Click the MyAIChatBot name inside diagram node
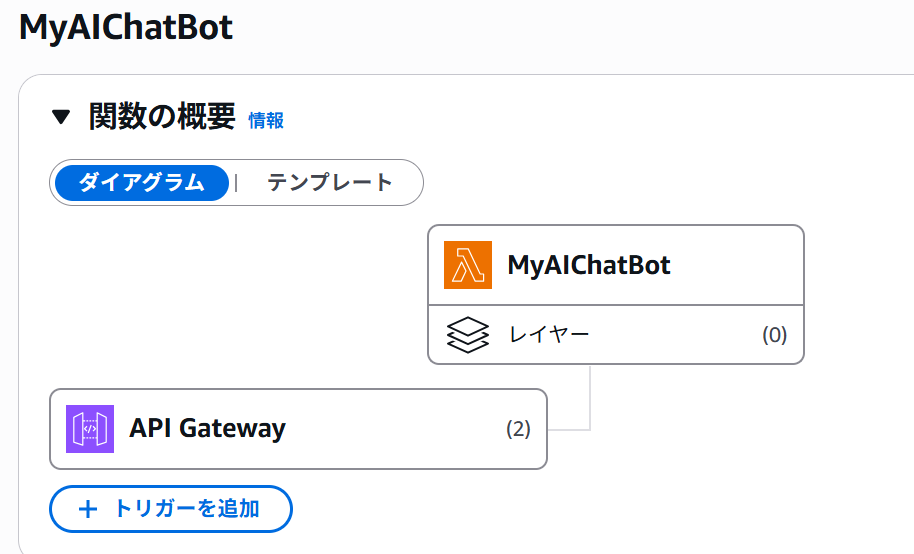This screenshot has height=554, width=914. (x=589, y=265)
